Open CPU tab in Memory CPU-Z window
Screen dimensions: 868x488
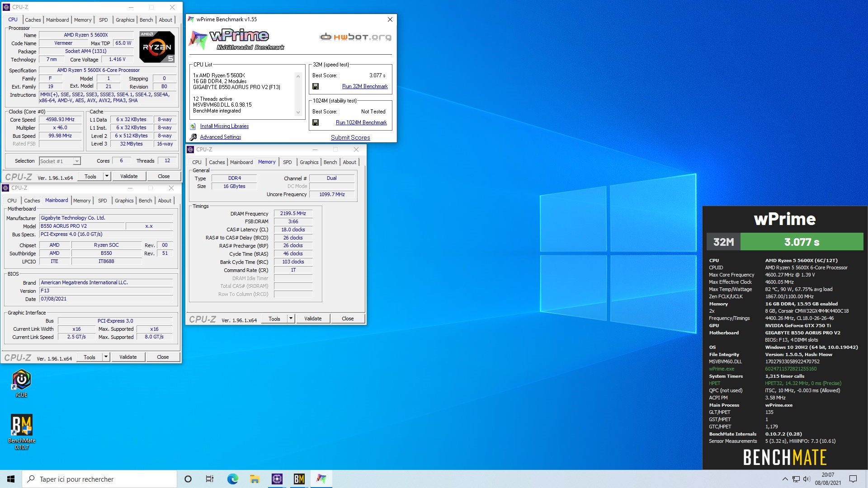(197, 162)
